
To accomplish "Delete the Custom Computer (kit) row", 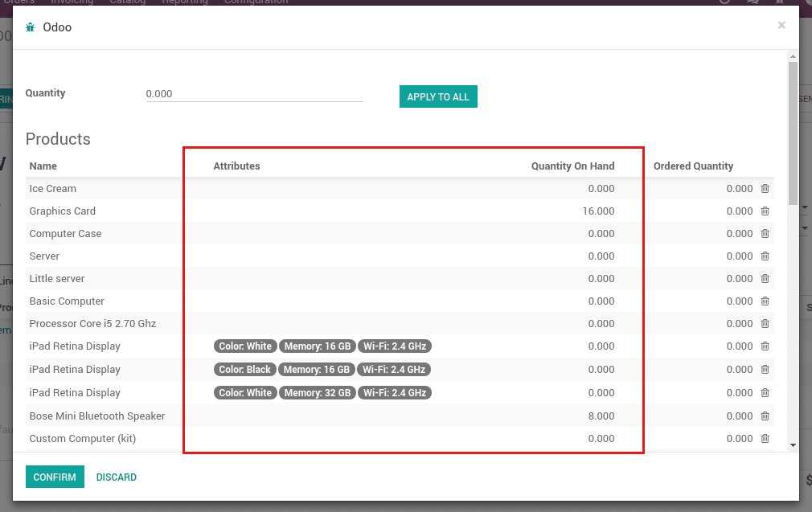I will click(765, 439).
